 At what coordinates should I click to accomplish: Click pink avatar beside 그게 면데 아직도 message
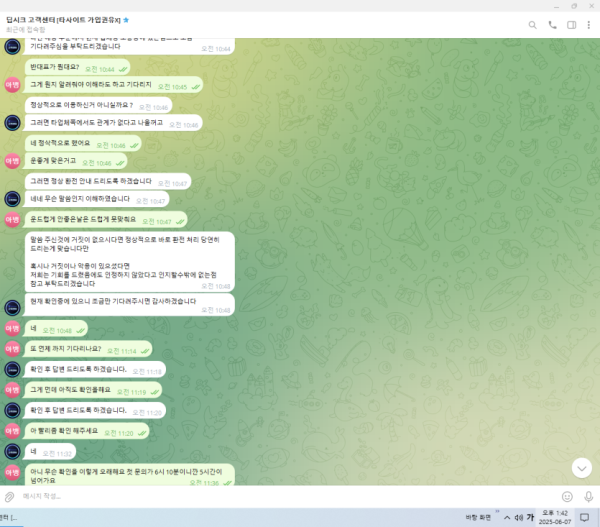tap(12, 390)
